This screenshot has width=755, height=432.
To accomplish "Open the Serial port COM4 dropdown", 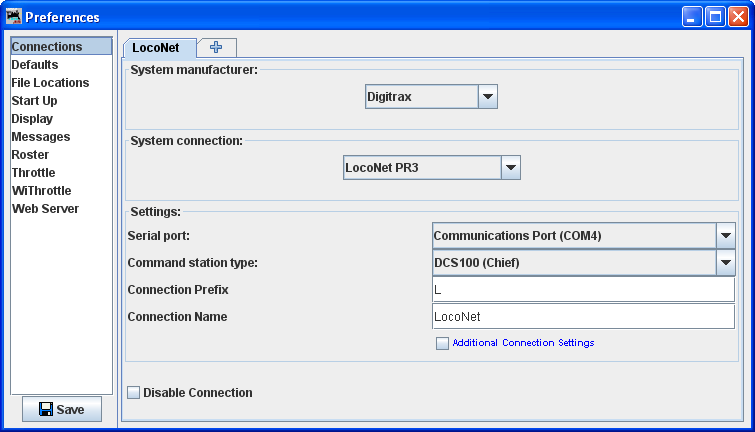I will [726, 236].
